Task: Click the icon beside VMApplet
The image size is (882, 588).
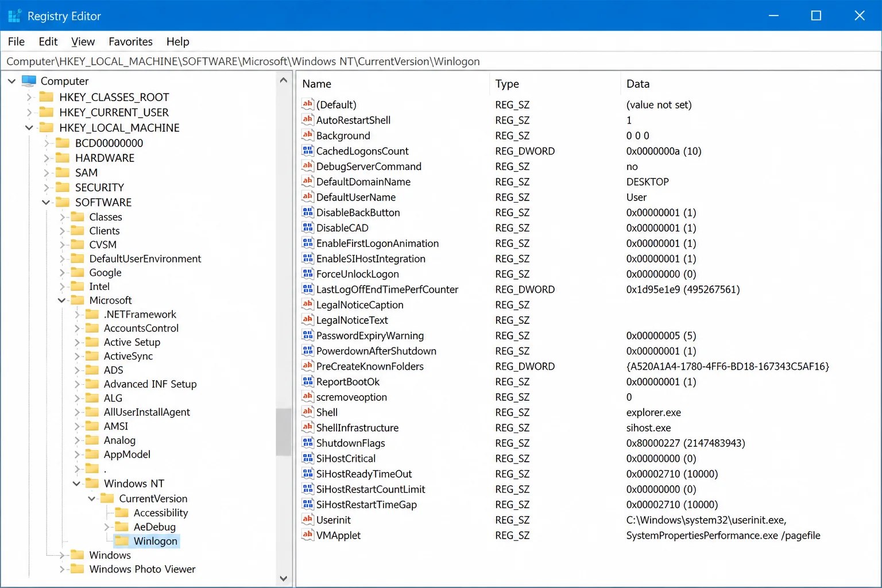Action: coord(308,535)
